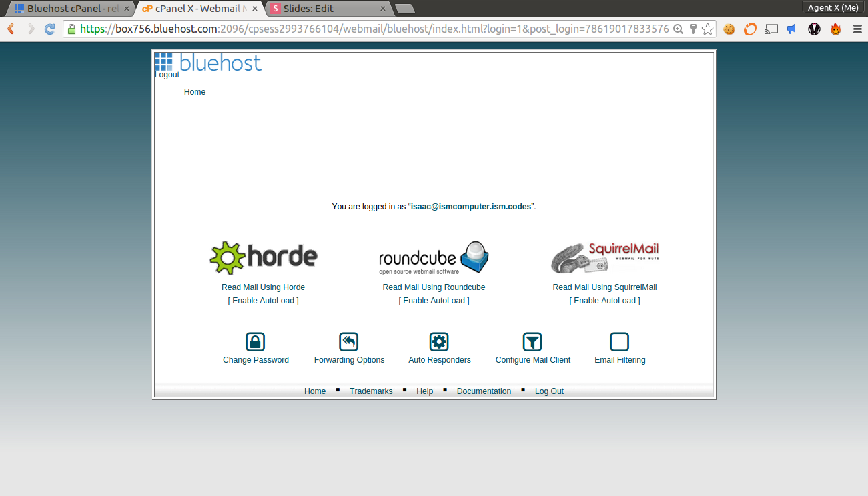Viewport: 868px width, 496px height.
Task: Open the cookie extension icon
Action: pyautogui.click(x=729, y=29)
